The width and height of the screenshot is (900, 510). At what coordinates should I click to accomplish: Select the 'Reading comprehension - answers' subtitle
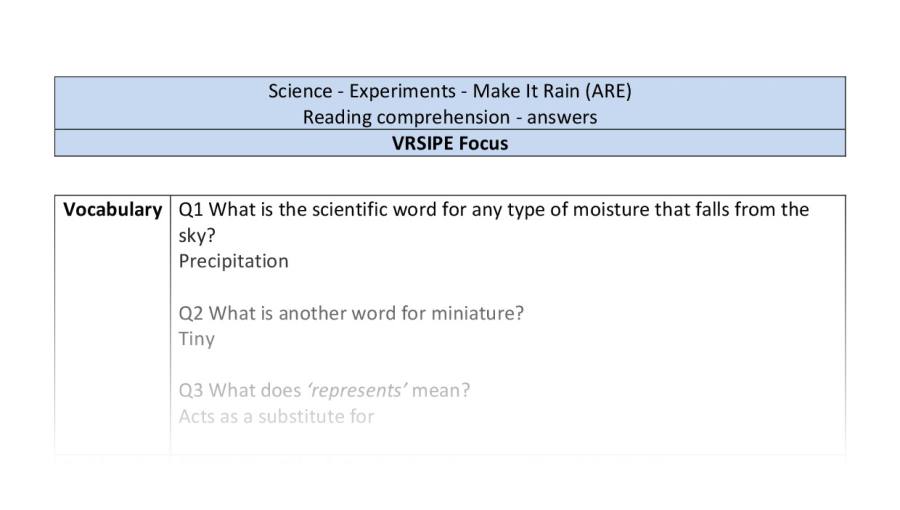point(450,117)
